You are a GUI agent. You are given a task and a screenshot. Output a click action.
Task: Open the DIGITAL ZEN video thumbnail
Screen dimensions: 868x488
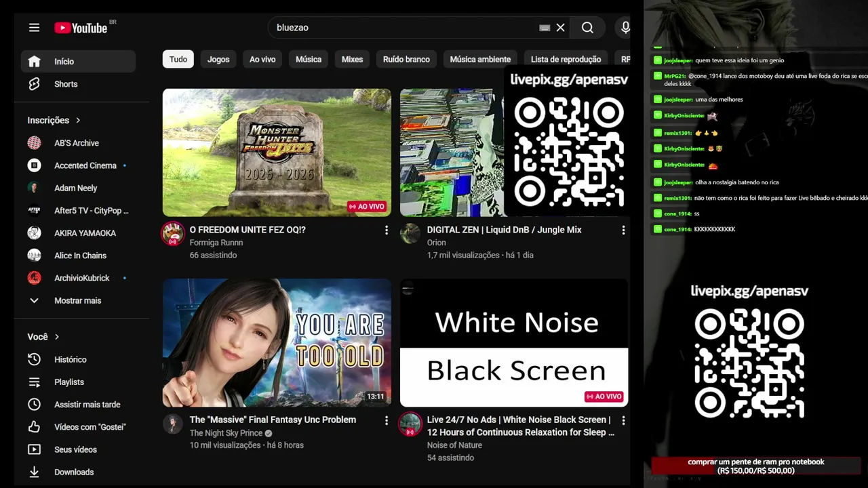[x=451, y=152]
